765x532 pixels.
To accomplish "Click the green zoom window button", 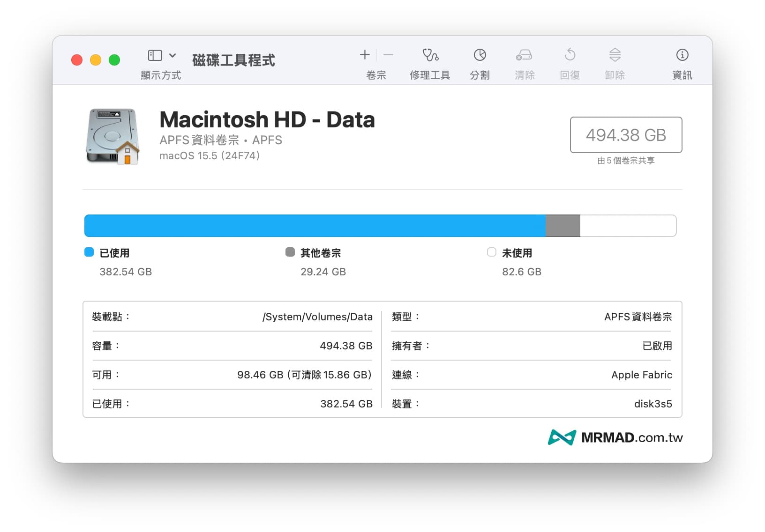I will 114,60.
